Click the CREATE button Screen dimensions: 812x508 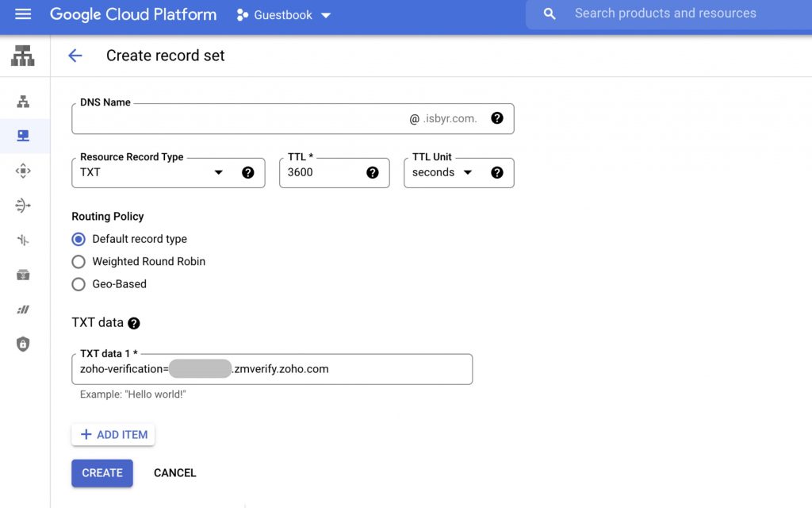click(102, 473)
